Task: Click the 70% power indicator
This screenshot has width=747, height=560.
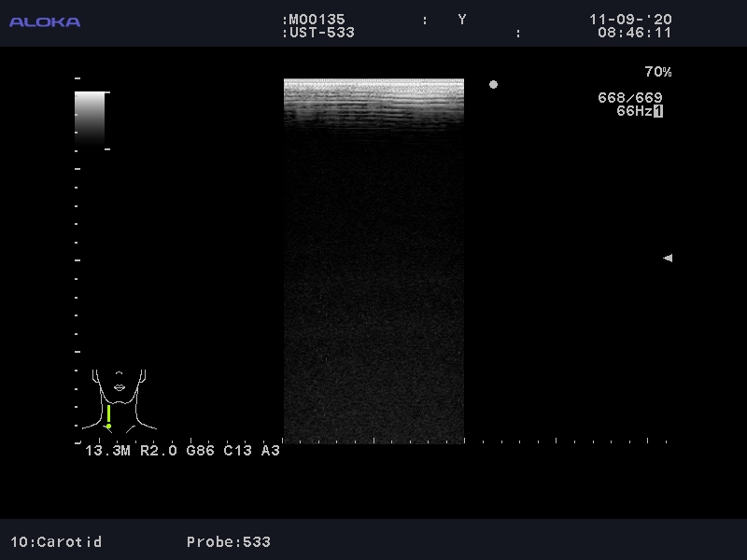Action: (657, 72)
